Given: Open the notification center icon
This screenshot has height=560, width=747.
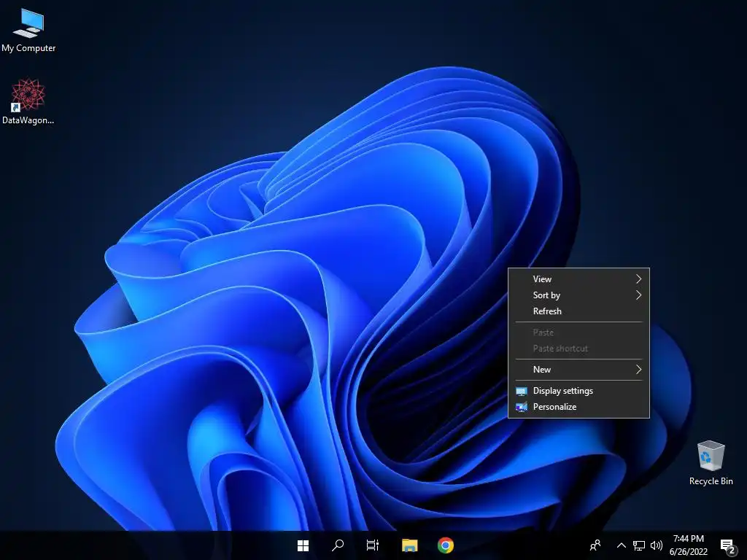Looking at the screenshot, I should point(727,546).
